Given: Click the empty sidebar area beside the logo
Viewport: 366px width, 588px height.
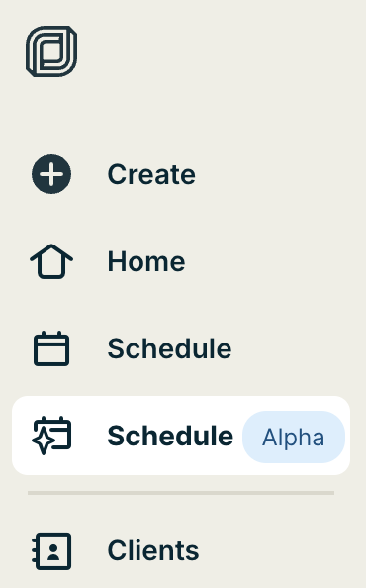Looking at the screenshot, I should coord(221,51).
